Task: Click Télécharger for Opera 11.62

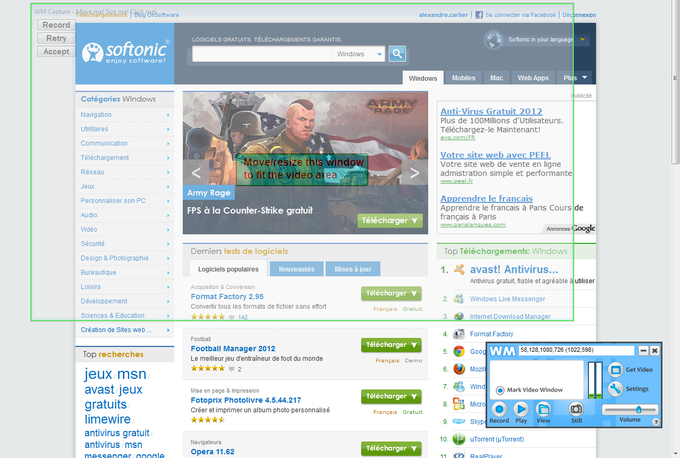Action: tap(391, 448)
